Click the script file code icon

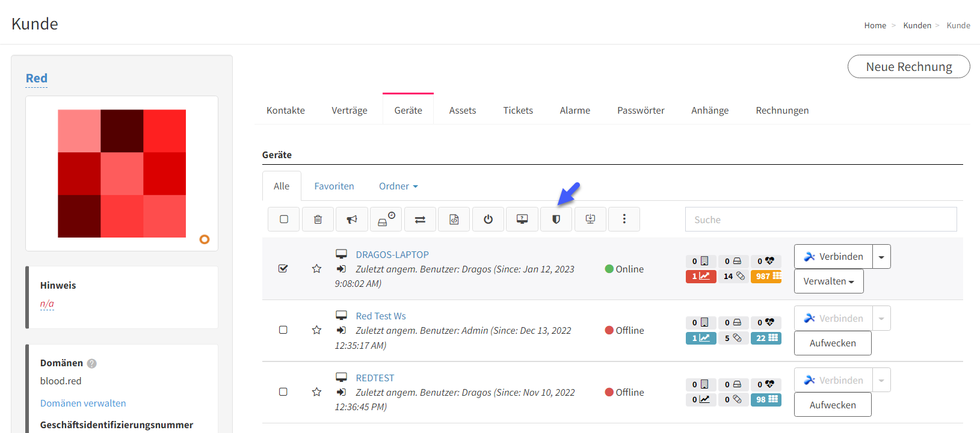[x=454, y=220]
